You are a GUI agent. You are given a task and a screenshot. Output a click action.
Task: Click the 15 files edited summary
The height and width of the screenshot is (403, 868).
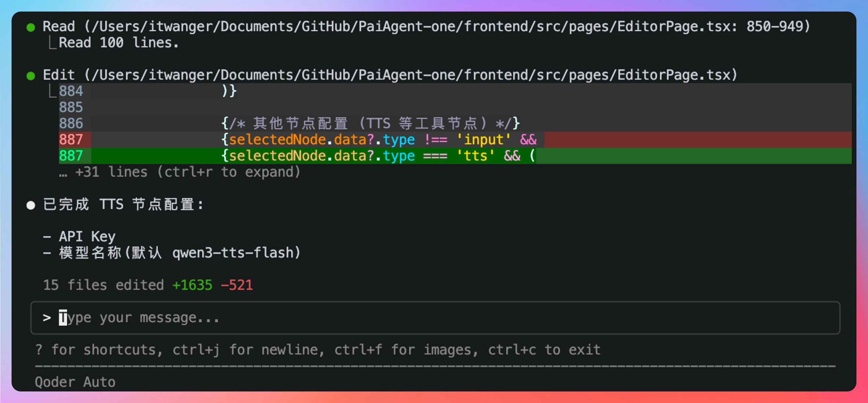click(x=103, y=285)
